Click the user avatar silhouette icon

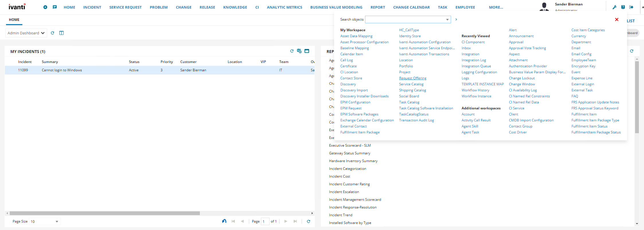[x=544, y=7]
